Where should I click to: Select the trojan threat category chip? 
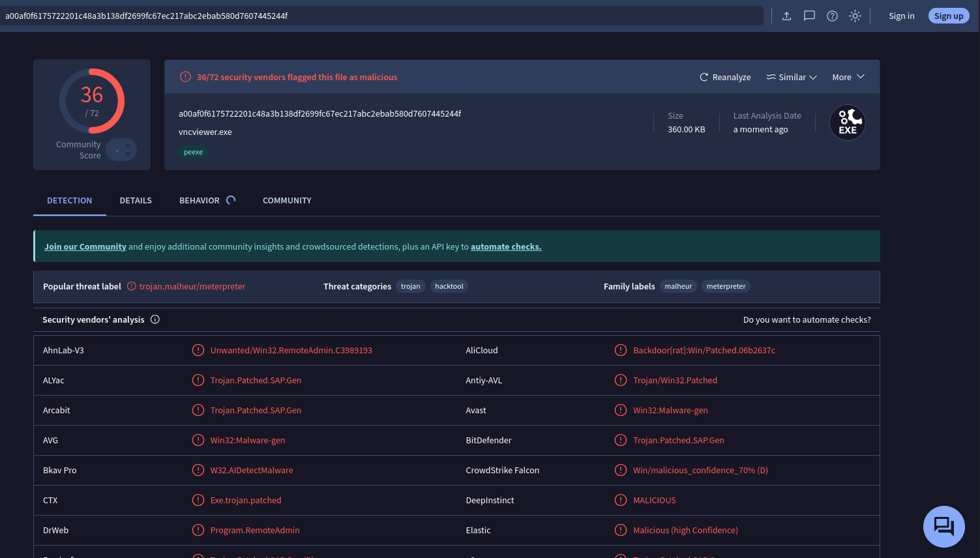pyautogui.click(x=411, y=286)
